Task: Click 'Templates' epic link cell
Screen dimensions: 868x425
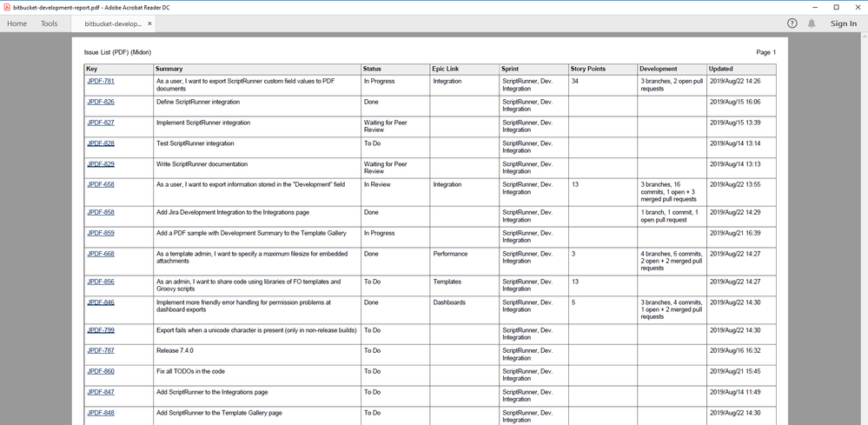Action: click(447, 282)
